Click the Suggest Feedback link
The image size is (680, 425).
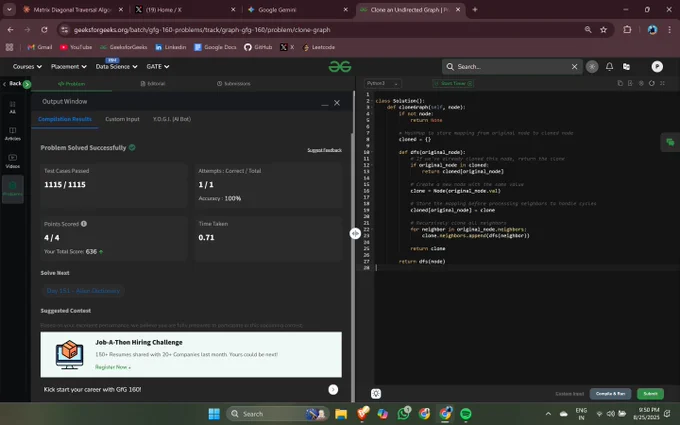tap(324, 150)
